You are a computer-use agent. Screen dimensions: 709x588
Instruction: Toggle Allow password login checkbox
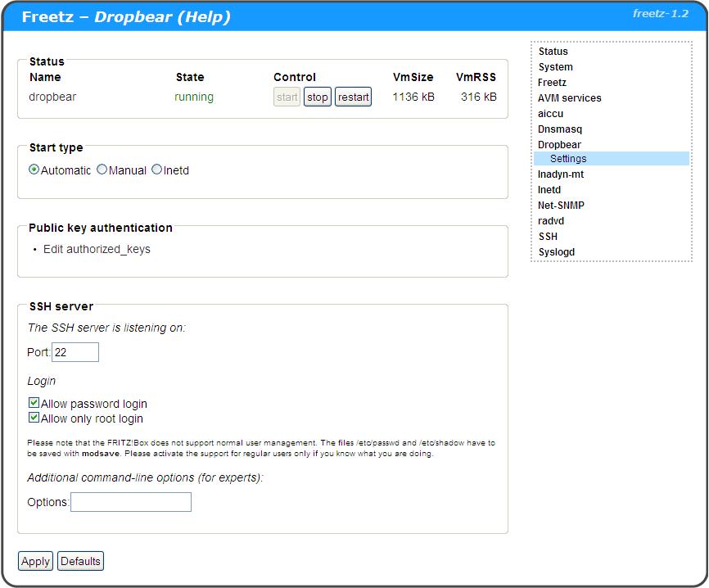(x=34, y=403)
